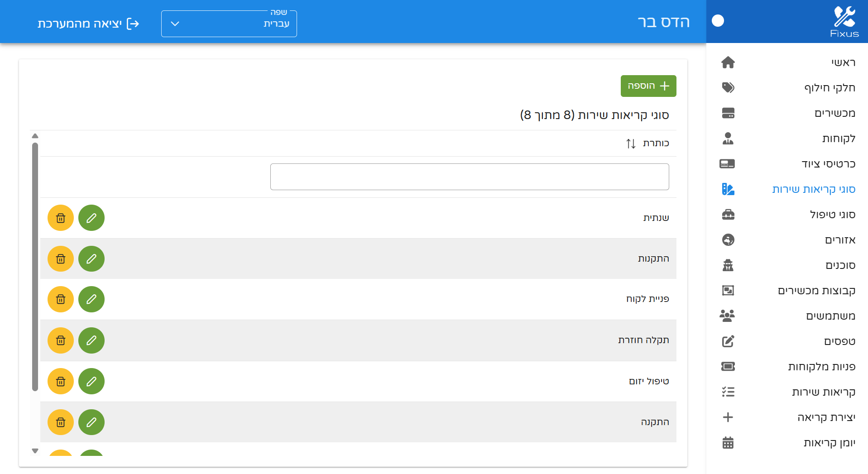
Task: Click the הדס בר username text
Action: click(x=664, y=22)
